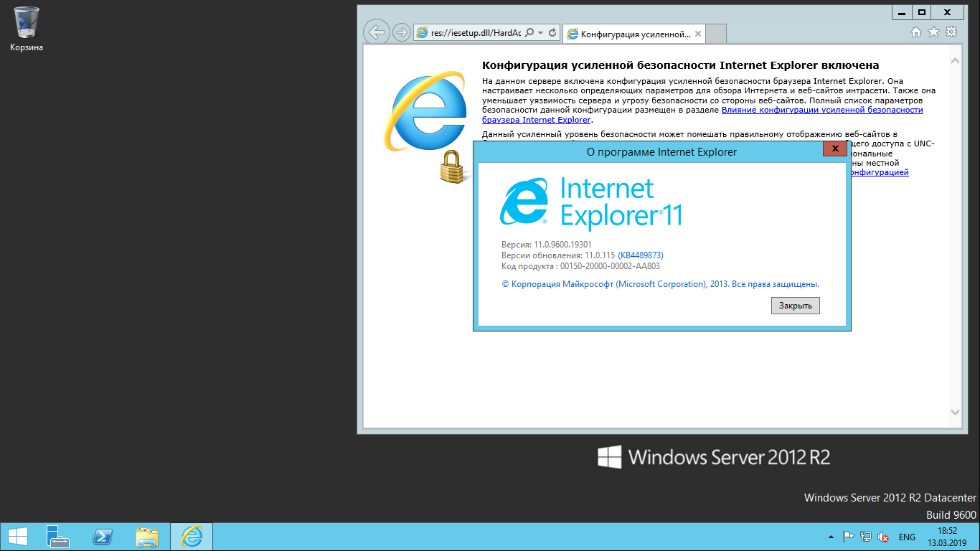Viewport: 980px width, 551px height.
Task: Show hidden tray icons arrow
Action: click(x=831, y=537)
